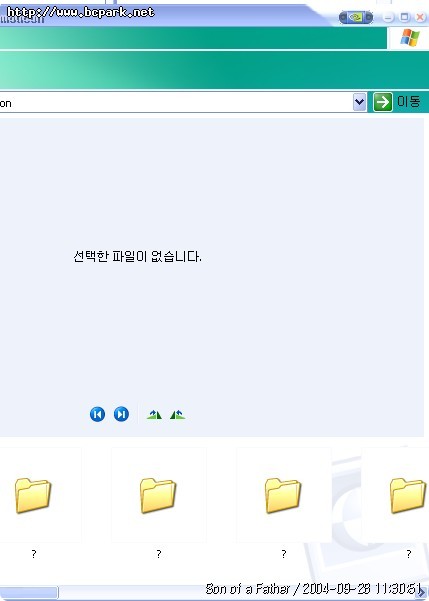
Task: Click the green 이동 (Go) arrow button
Action: click(x=382, y=102)
